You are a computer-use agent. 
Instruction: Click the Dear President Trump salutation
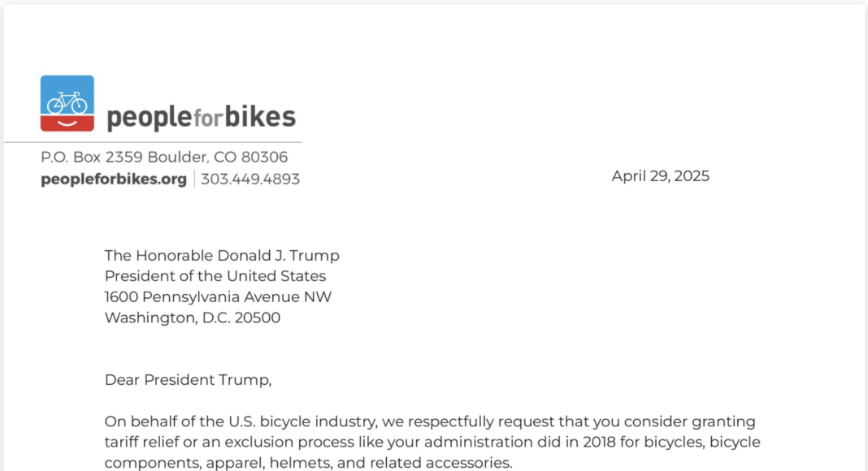[x=188, y=380]
